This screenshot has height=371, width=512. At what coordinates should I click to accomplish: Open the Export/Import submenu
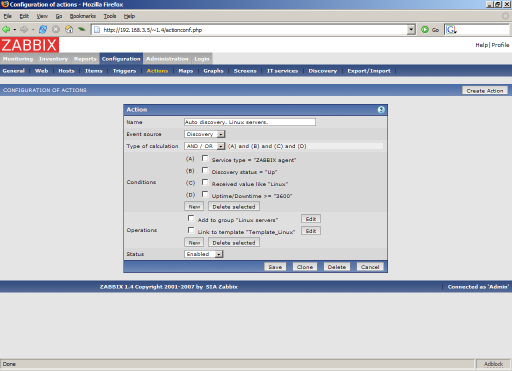click(x=369, y=71)
